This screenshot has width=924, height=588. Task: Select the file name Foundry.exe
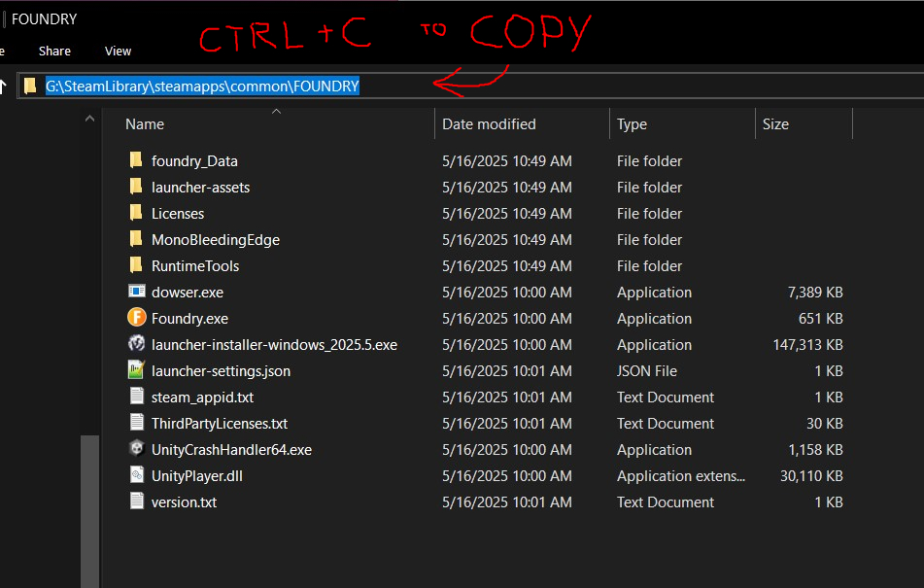coord(189,318)
